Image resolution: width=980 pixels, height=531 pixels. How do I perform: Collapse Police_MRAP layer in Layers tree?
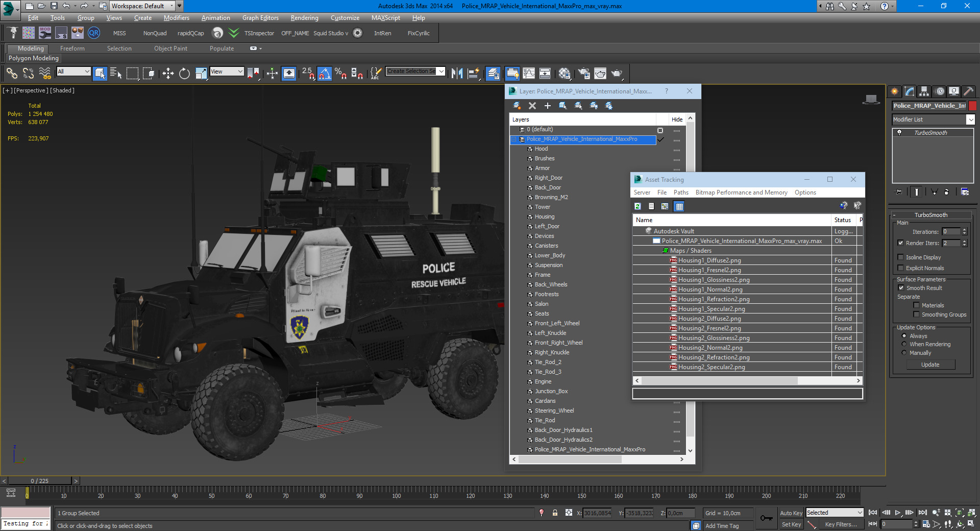click(x=514, y=139)
